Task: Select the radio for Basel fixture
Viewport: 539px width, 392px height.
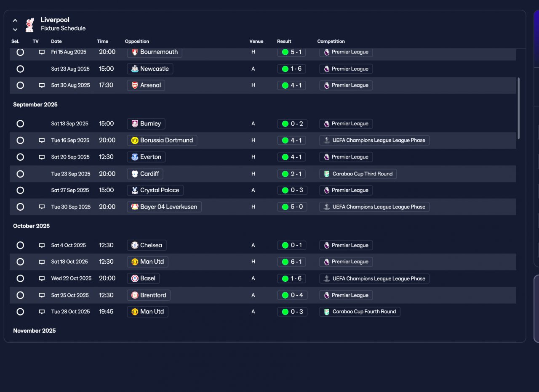Action: click(x=20, y=278)
